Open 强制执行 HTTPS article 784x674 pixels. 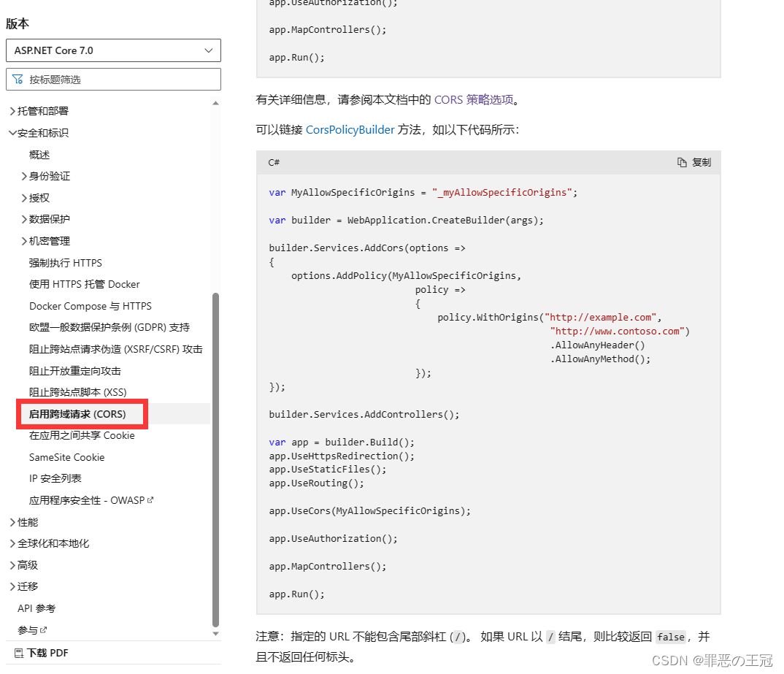click(66, 263)
